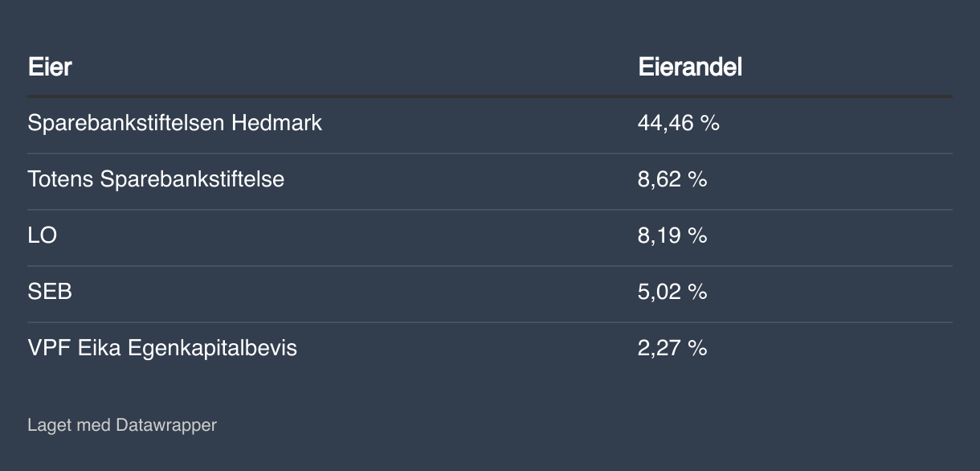
Task: Select the 2,27 % value
Action: [672, 348]
